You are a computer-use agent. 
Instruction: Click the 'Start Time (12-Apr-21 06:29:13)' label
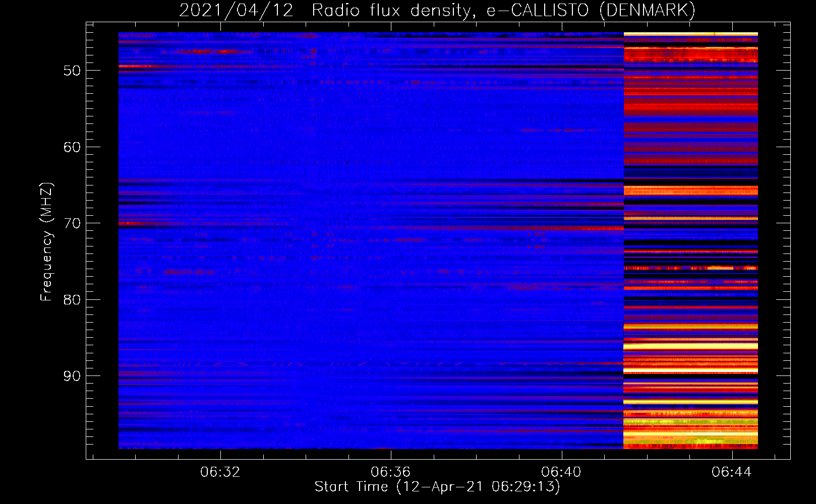click(x=437, y=487)
